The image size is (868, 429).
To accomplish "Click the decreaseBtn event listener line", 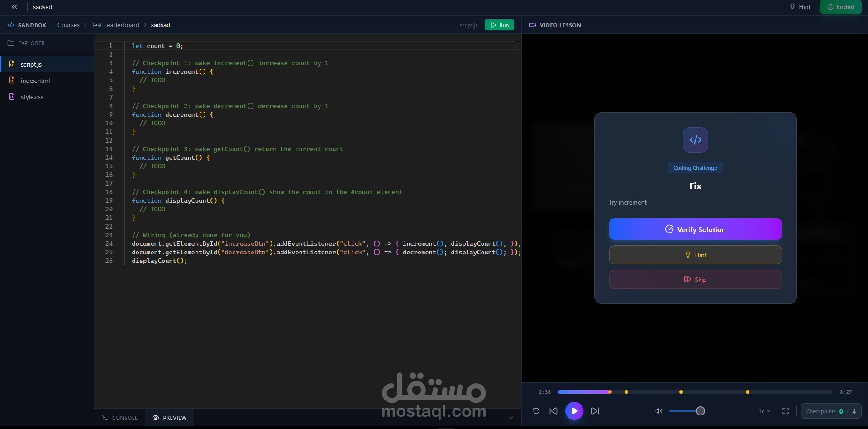I will point(326,252).
